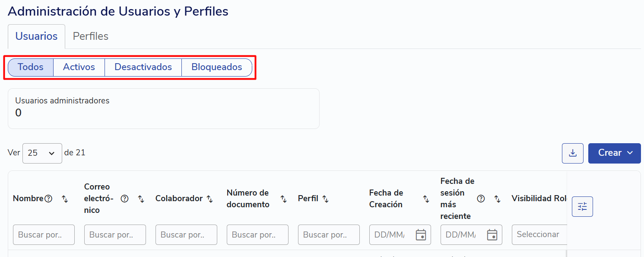Sort by the Perfil column arrows
Screen dimensions: 644x257
325,199
